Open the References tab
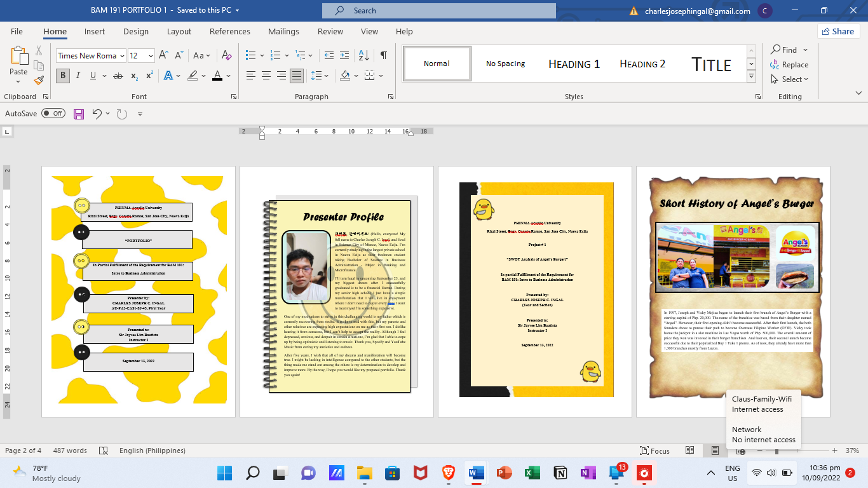The width and height of the screenshot is (868, 488). (230, 31)
